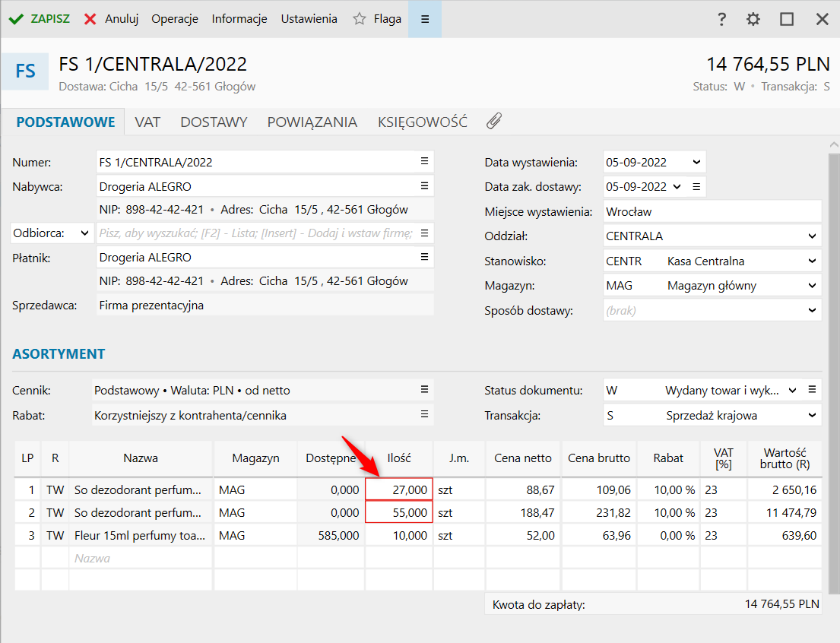
Task: Click the question mark help icon
Action: (722, 19)
